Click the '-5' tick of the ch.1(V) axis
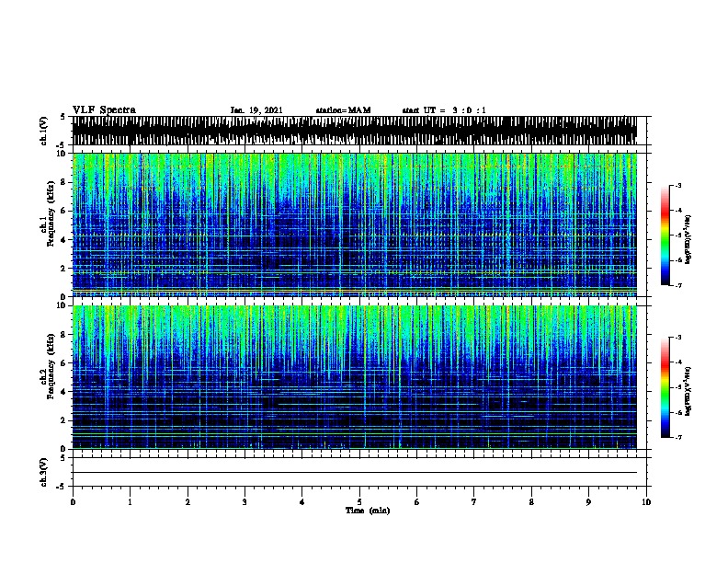Viewport: 728px width, 563px height. [x=62, y=145]
